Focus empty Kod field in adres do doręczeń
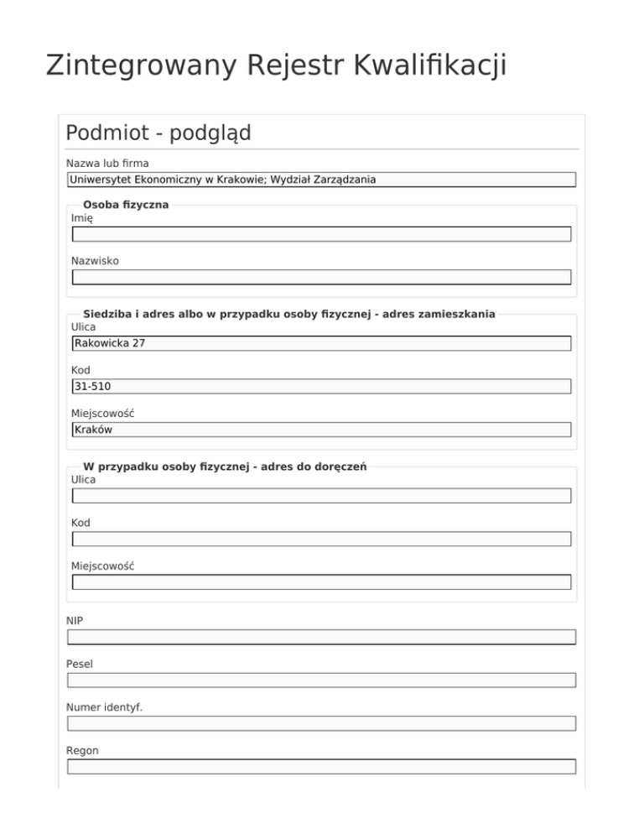 pyautogui.click(x=321, y=539)
